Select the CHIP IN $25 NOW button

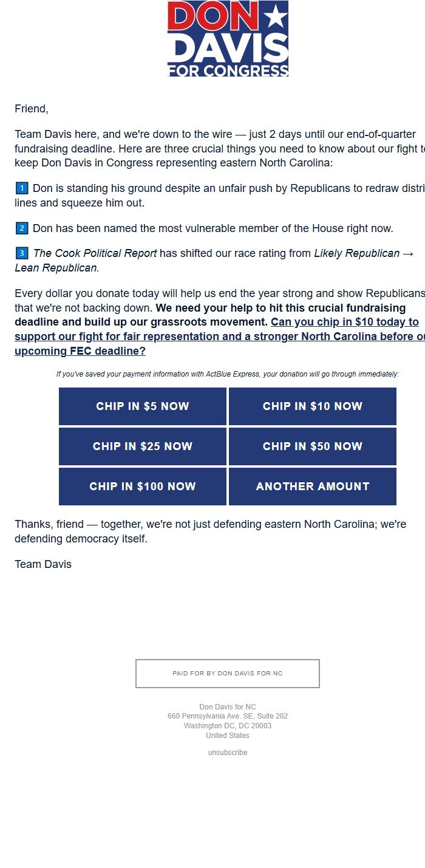click(142, 446)
